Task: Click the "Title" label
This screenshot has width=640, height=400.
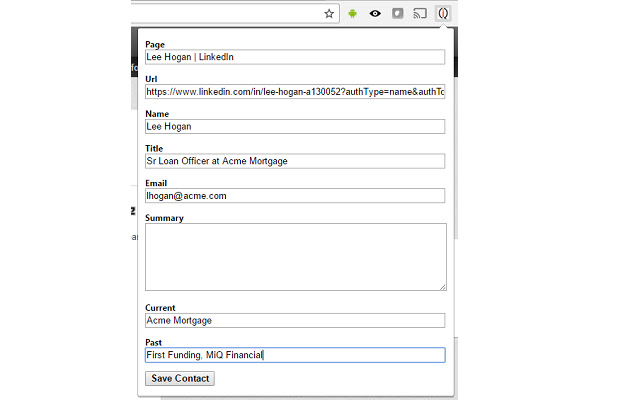Action: pos(154,149)
